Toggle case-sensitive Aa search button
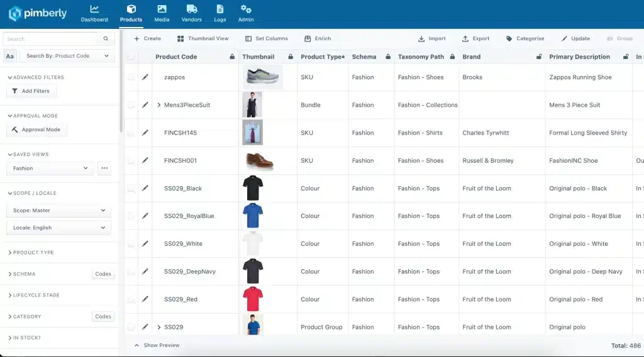This screenshot has height=357, width=644. tap(10, 56)
